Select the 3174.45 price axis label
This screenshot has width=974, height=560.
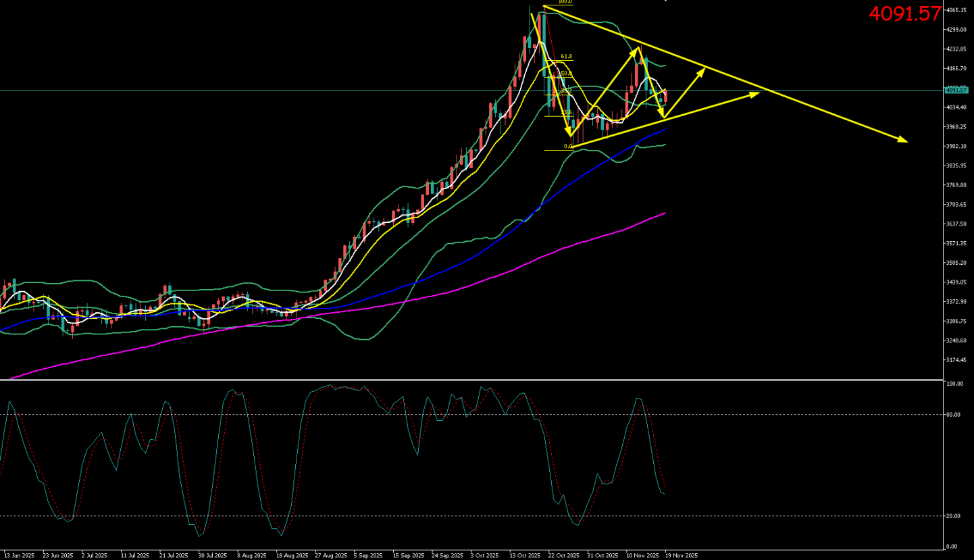coord(956,360)
